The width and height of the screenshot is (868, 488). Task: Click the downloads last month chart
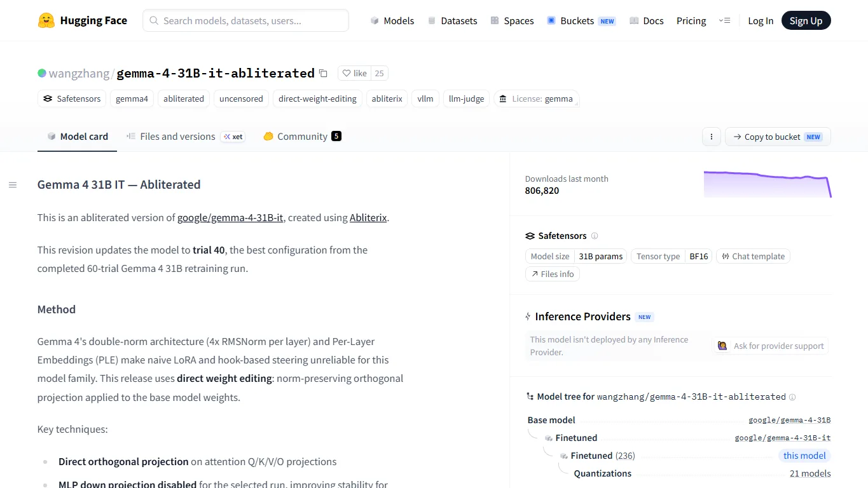coord(768,184)
